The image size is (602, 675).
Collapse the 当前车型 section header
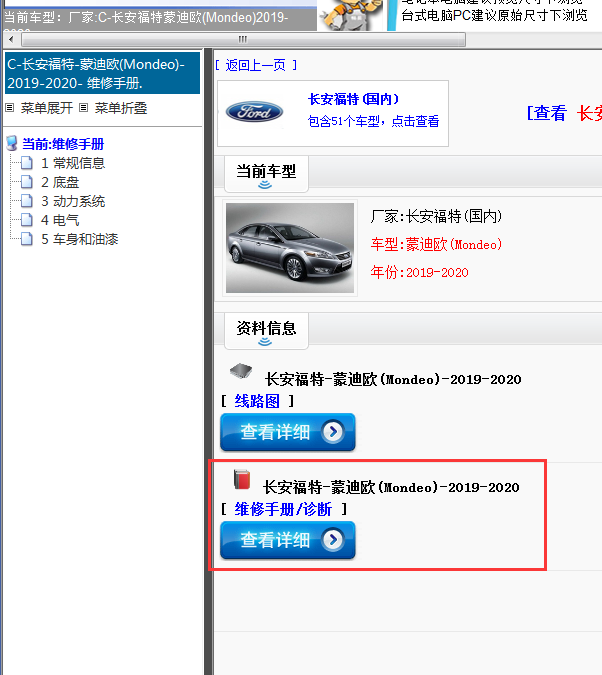tap(266, 174)
